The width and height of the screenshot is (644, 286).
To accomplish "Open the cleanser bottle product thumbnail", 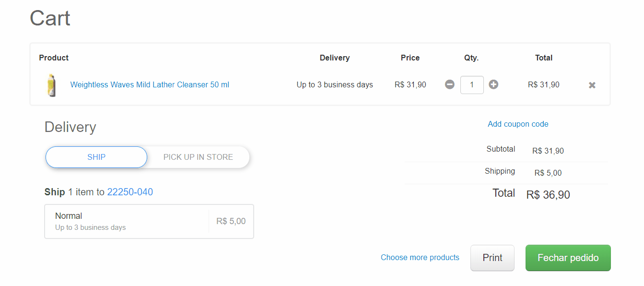I will [x=51, y=85].
